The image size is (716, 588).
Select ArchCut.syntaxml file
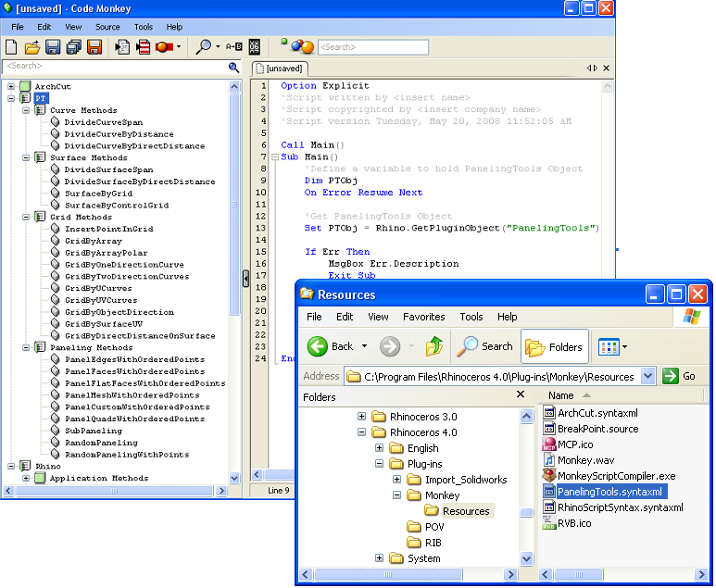coord(597,413)
